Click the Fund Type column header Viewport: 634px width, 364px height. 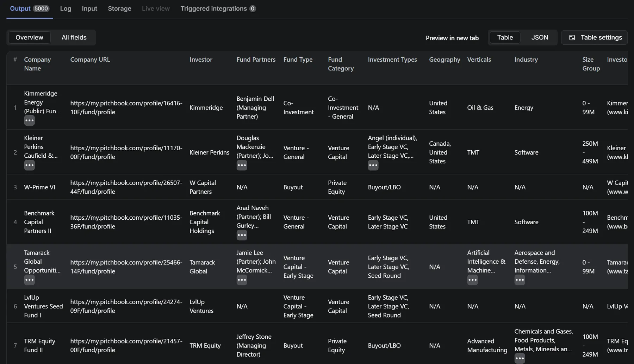click(x=298, y=59)
